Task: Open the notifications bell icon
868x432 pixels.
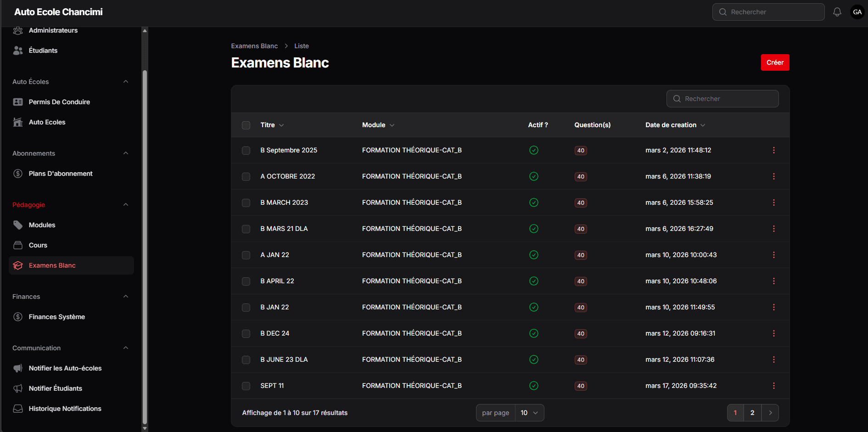Action: pos(837,12)
